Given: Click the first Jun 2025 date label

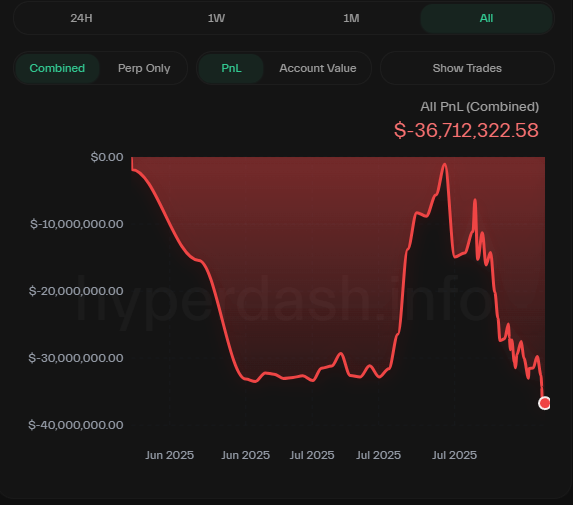Looking at the screenshot, I should [170, 455].
